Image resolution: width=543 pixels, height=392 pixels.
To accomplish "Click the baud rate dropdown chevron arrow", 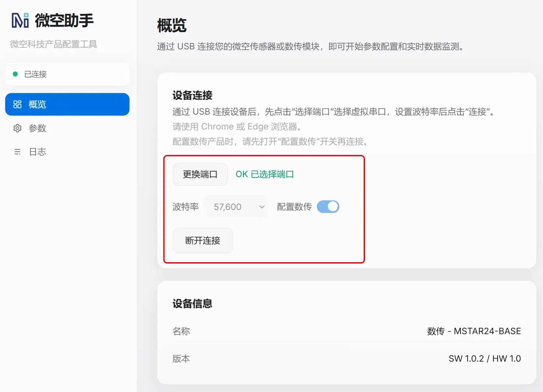I will [262, 207].
